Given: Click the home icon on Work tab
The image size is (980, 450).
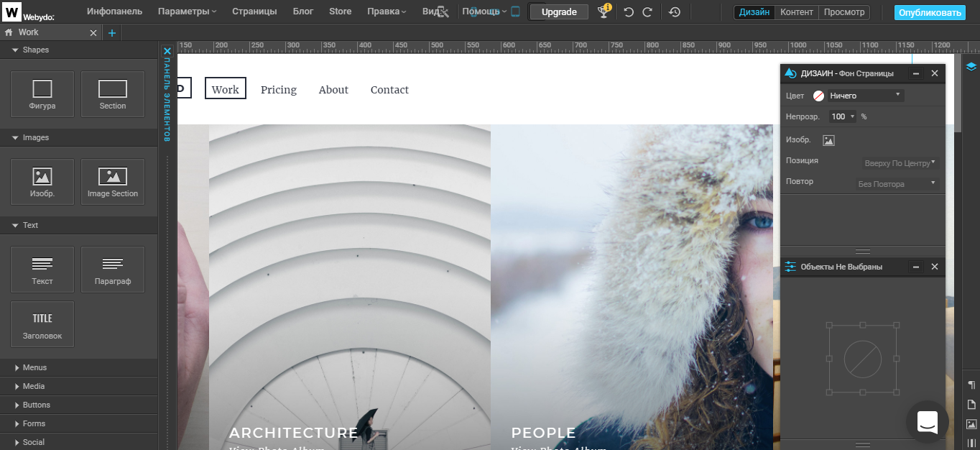Looking at the screenshot, I should point(9,32).
